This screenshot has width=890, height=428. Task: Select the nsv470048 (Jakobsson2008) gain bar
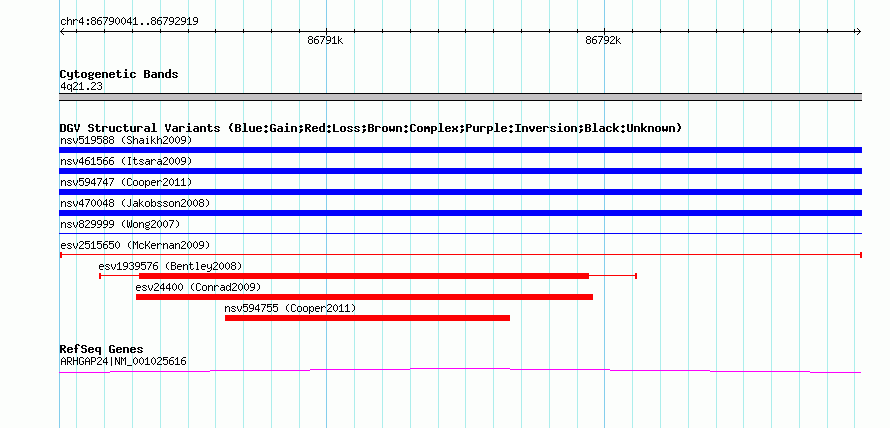pos(460,213)
